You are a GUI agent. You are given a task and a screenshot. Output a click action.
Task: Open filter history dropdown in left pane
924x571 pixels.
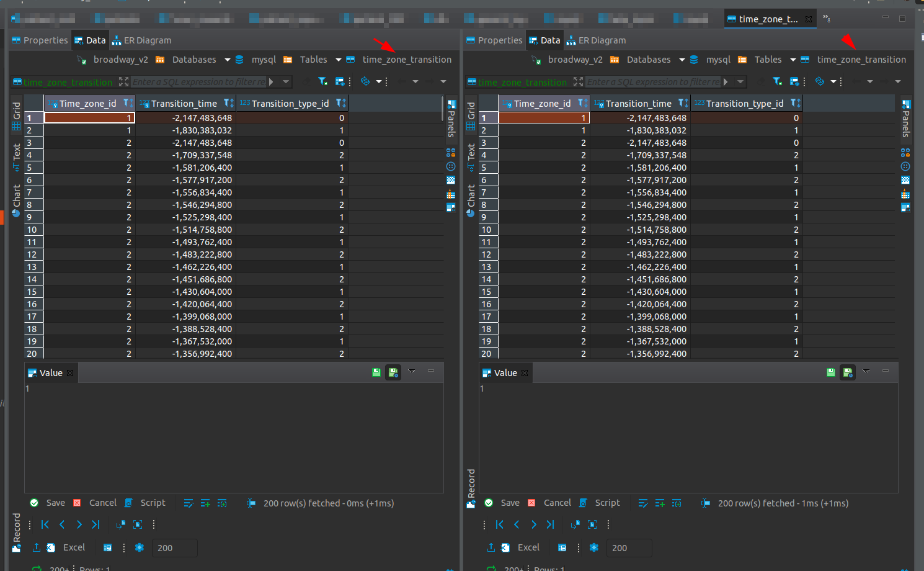286,82
